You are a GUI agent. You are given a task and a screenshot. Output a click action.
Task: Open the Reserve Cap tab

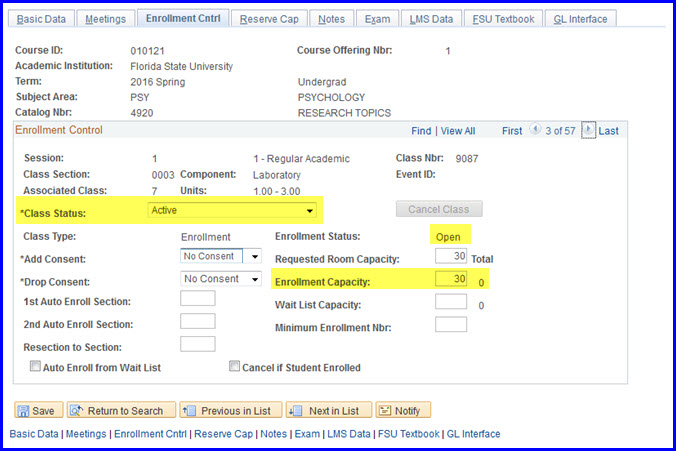269,19
